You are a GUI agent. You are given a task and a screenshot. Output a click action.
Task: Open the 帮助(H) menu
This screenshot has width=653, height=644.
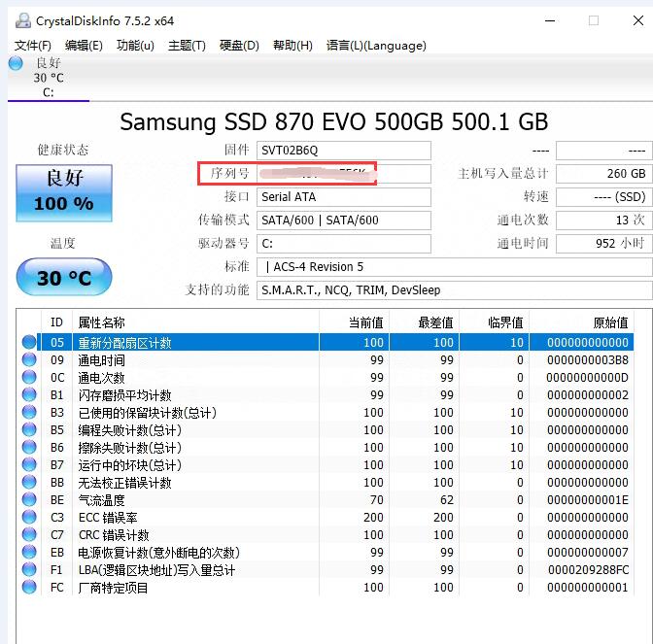[292, 46]
